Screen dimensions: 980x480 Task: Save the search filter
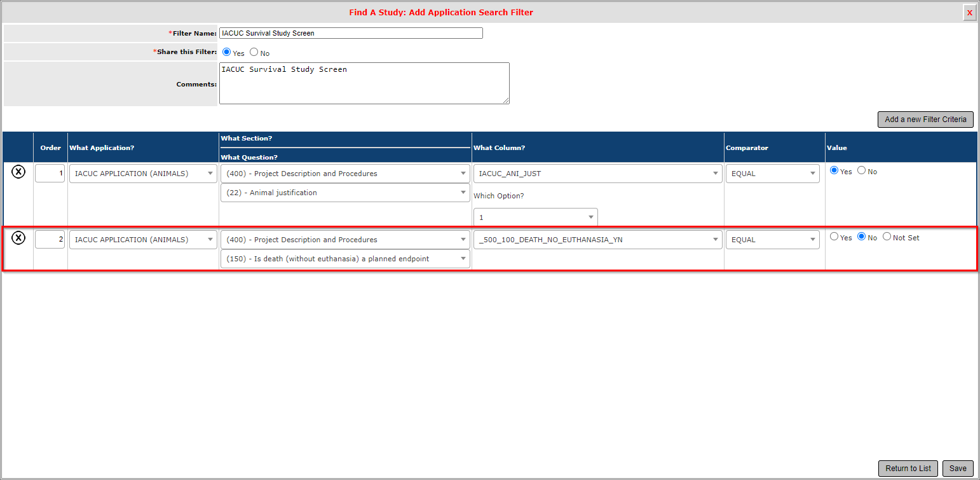coord(958,469)
